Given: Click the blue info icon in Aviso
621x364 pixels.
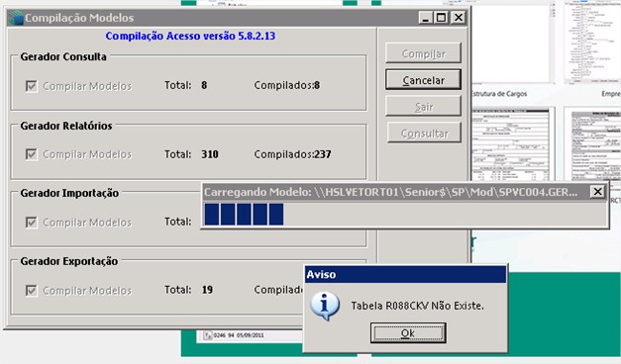Looking at the screenshot, I should 325,306.
